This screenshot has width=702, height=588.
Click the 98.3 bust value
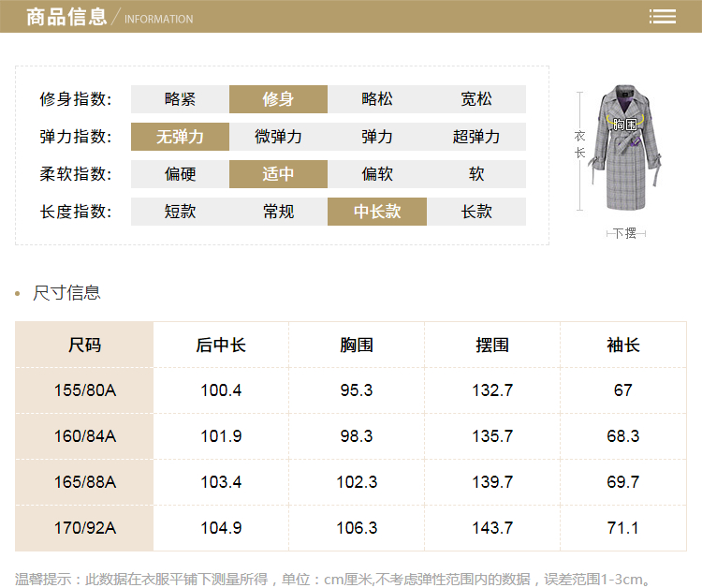click(357, 436)
